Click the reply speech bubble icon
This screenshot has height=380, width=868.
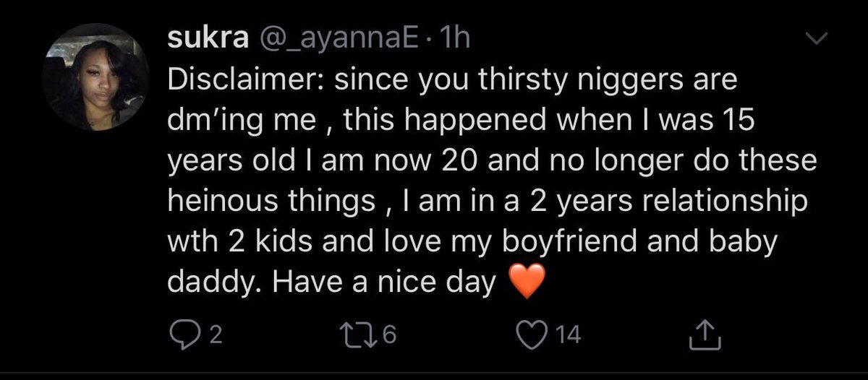point(180,334)
